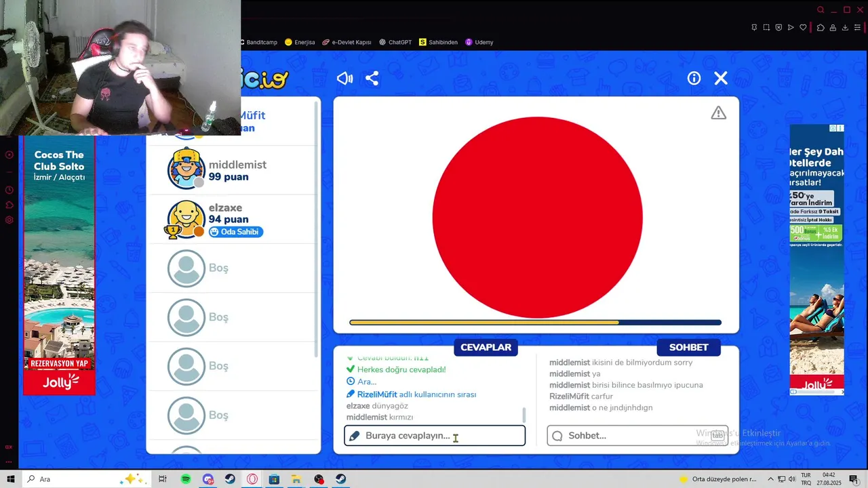Click 'middlemist ikisini de bilmiyordum sorry' message

(x=620, y=363)
